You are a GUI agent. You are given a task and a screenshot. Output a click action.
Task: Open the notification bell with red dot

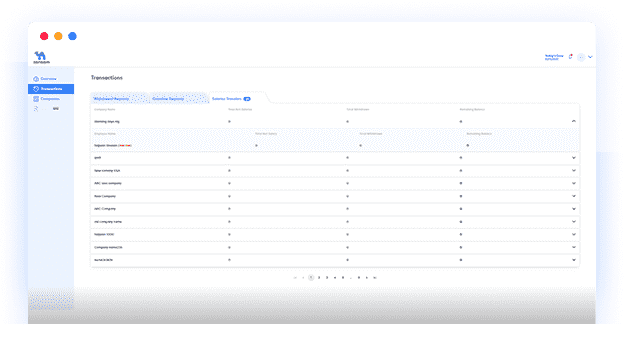[x=570, y=57]
